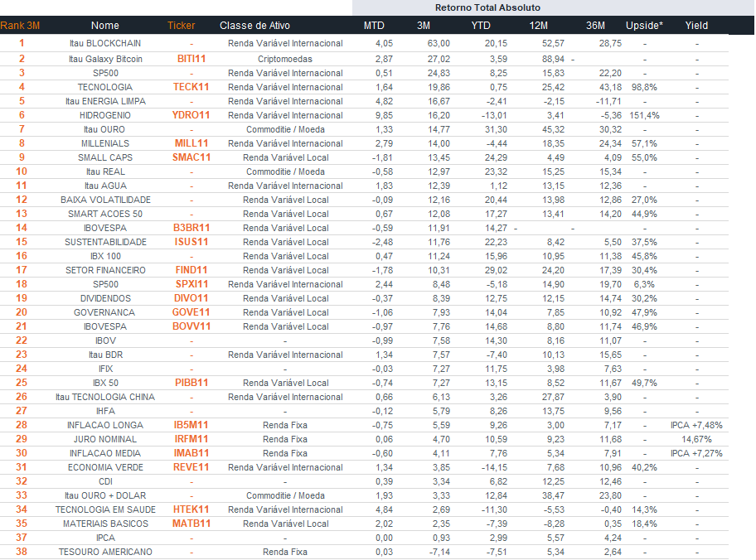The image size is (756, 560).
Task: Click the ECONOMIA VERDE name
Action: (x=105, y=467)
